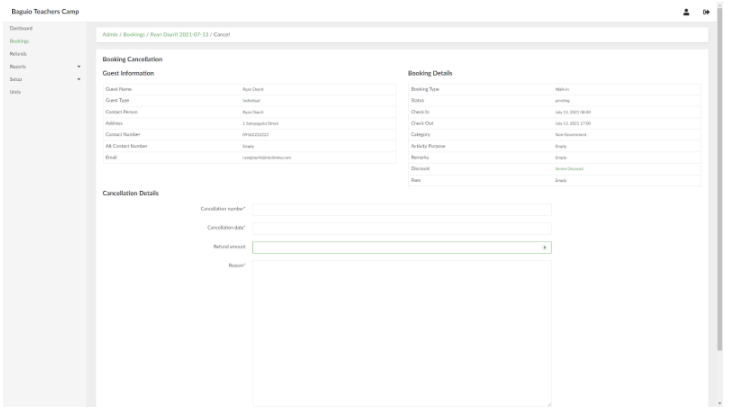Click the Cancellation date field

pyautogui.click(x=401, y=228)
